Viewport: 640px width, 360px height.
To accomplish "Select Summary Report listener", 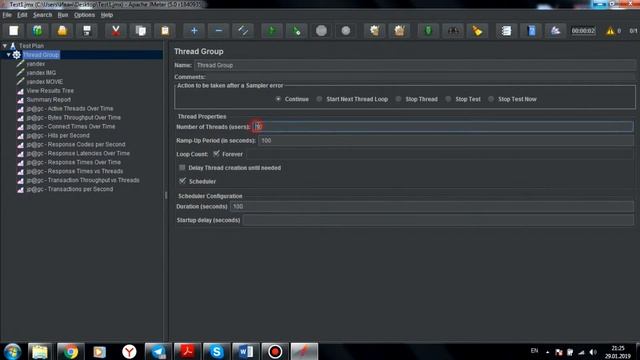I will (x=49, y=100).
